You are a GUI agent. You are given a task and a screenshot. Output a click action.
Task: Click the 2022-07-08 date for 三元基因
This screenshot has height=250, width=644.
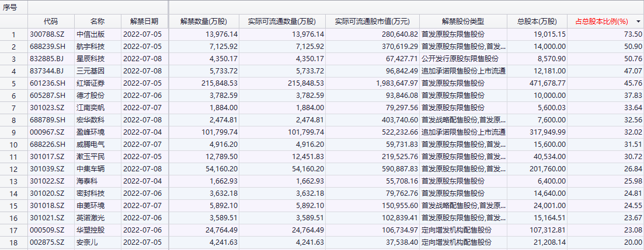(142, 71)
